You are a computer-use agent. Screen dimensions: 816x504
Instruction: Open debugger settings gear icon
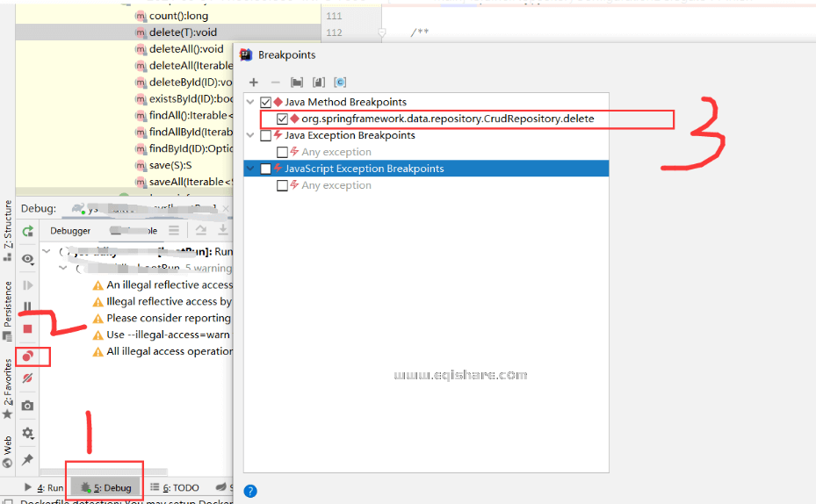click(x=28, y=433)
